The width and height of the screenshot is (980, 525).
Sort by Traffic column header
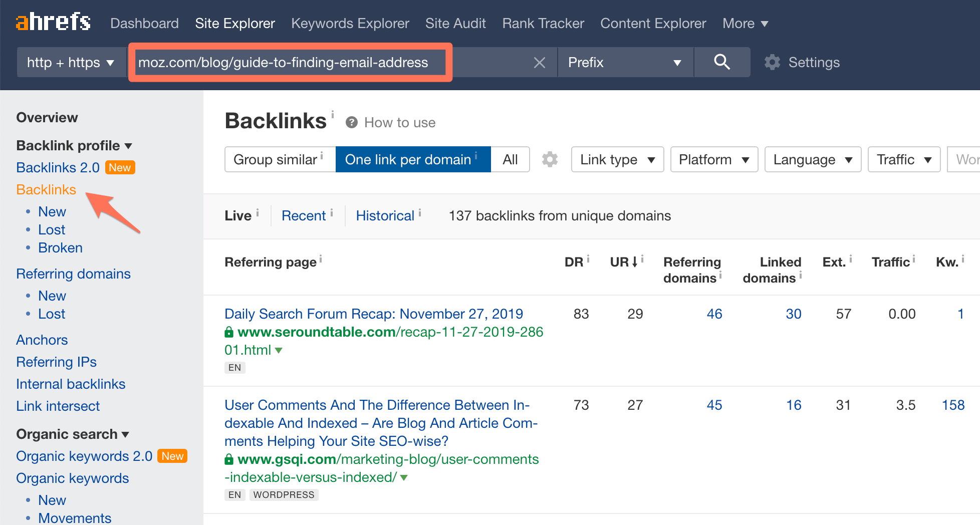tap(890, 262)
